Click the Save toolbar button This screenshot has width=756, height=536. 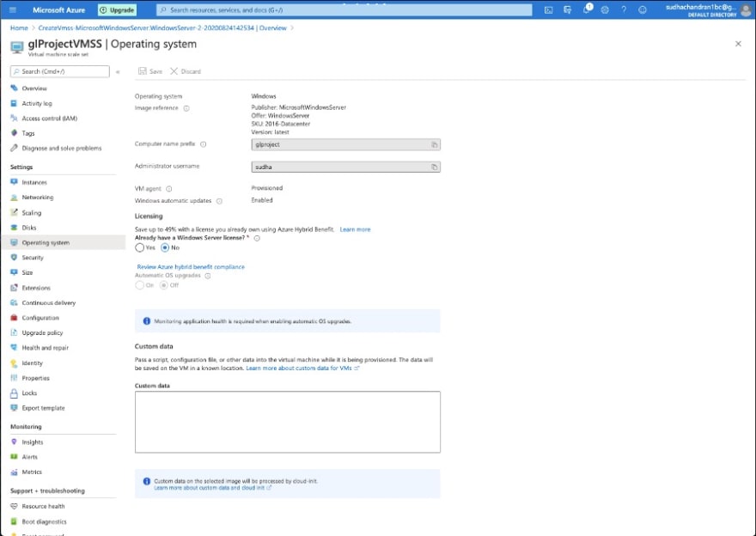150,71
